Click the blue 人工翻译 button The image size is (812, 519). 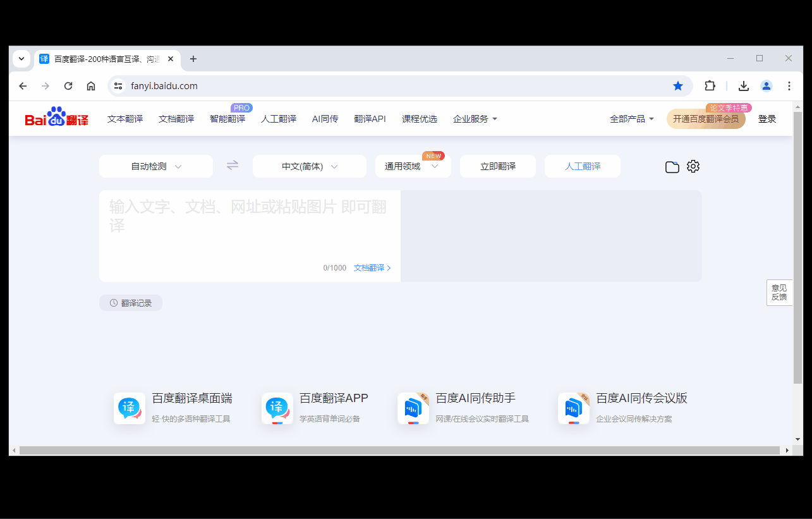(583, 166)
